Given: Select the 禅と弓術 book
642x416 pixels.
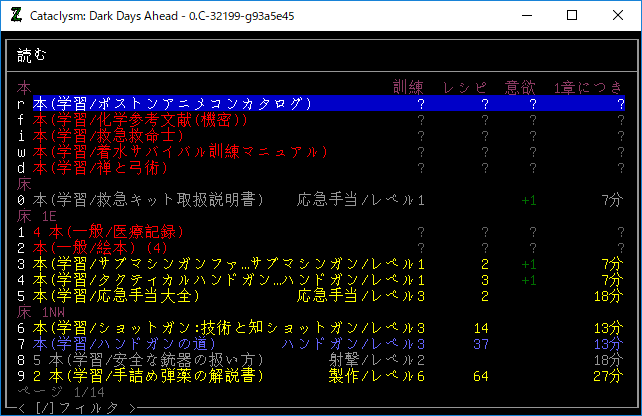Looking at the screenshot, I should click(108, 168).
